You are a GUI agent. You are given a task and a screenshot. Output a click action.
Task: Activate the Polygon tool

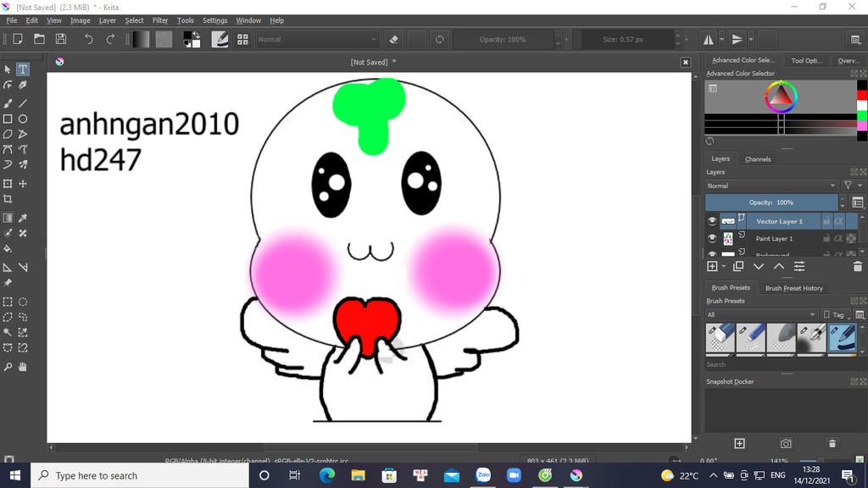(x=8, y=134)
